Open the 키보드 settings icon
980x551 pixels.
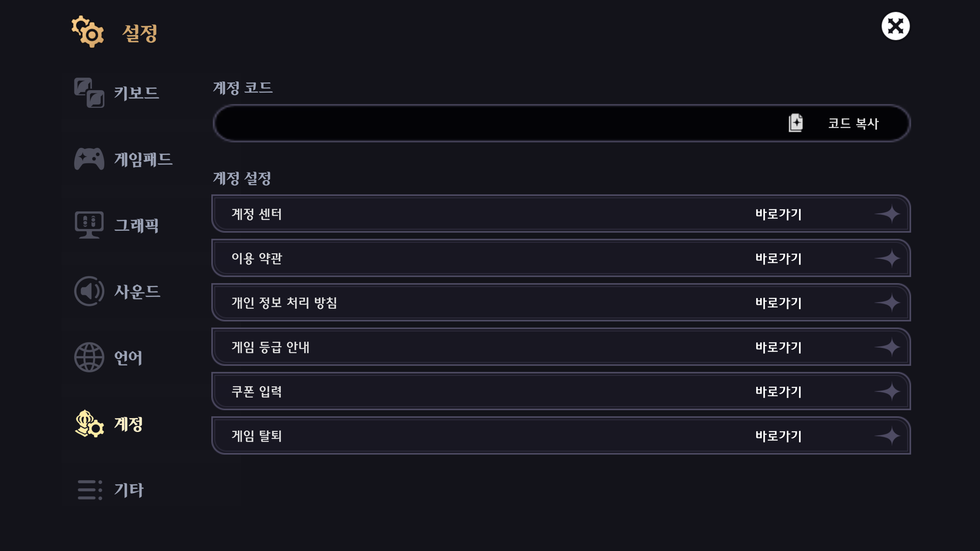89,93
